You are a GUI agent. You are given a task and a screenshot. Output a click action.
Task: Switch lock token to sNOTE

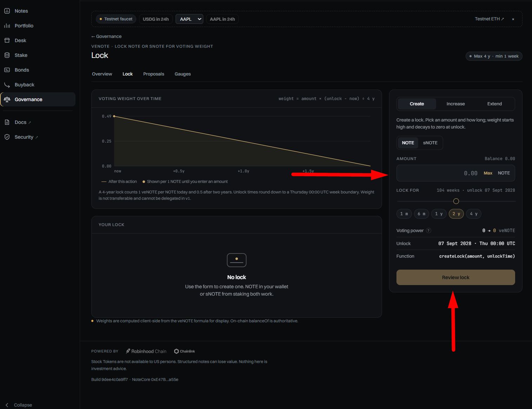click(x=430, y=143)
